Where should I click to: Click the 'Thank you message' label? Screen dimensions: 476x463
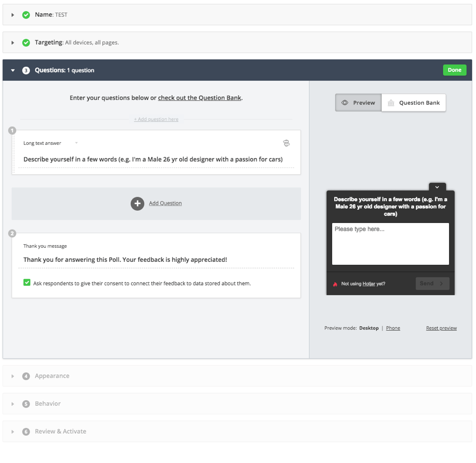tap(45, 246)
